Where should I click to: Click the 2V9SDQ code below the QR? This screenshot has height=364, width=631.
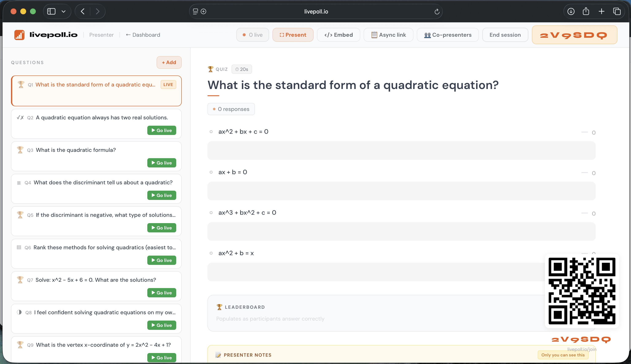[x=581, y=340]
